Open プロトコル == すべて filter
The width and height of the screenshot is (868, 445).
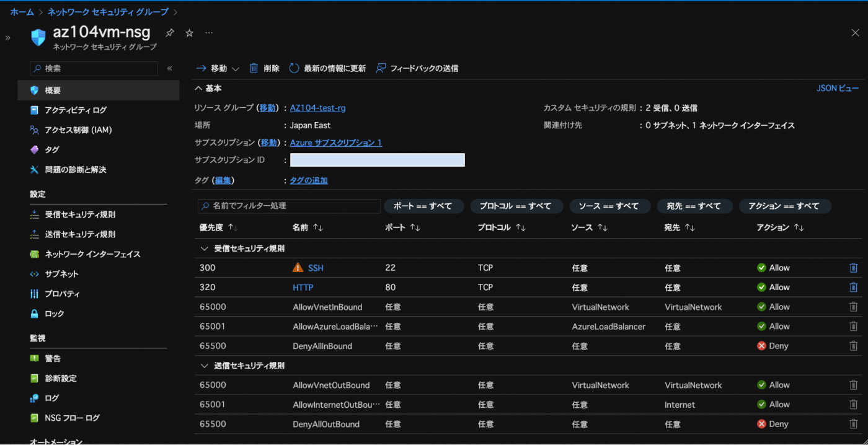516,206
